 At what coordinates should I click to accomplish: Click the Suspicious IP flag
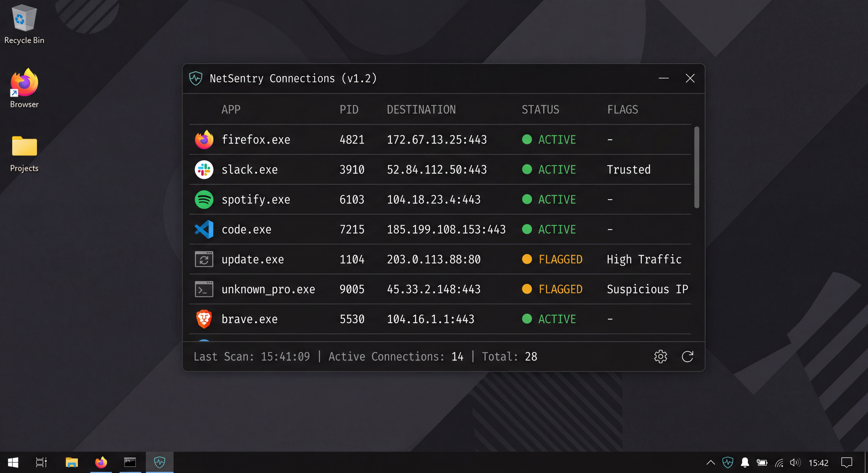point(647,289)
